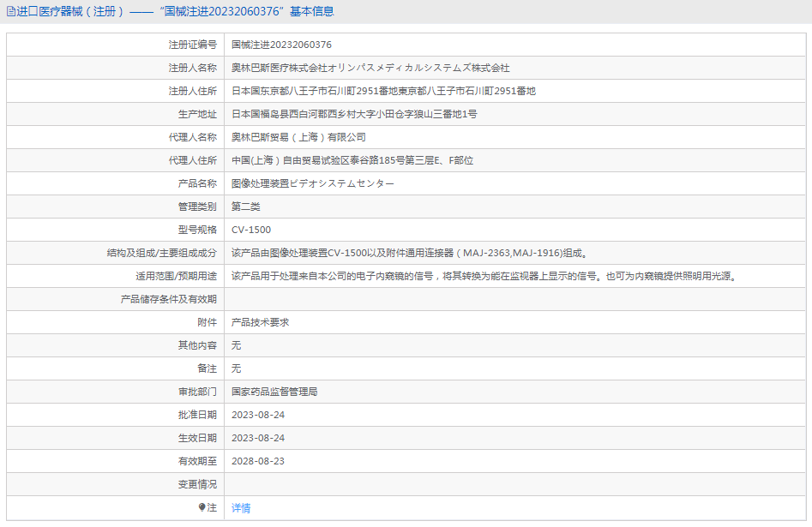
Task: Click the 生效日期 label
Action: (x=197, y=439)
